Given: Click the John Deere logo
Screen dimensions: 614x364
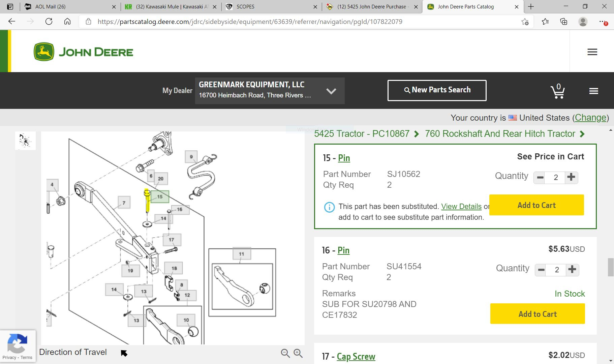Looking at the screenshot, I should pos(84,52).
